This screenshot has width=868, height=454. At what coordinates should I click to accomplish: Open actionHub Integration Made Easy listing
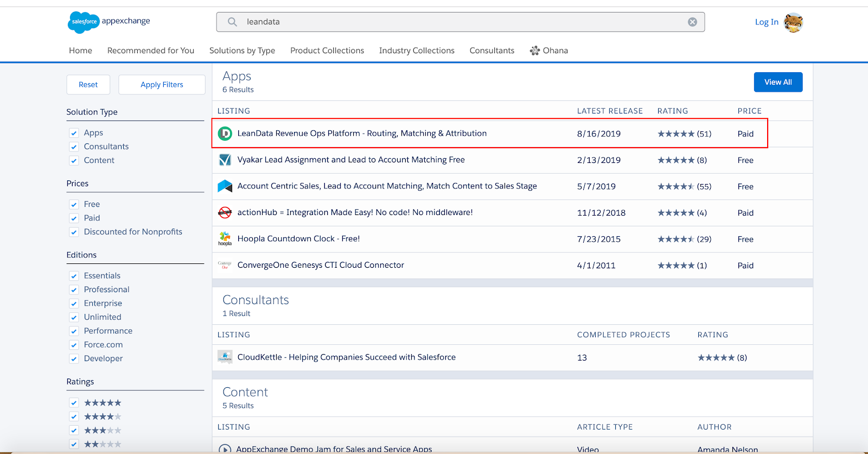point(355,212)
